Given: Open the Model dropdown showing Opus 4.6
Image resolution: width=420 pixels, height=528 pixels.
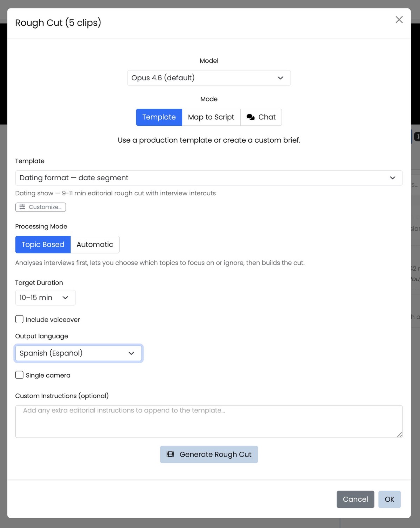Looking at the screenshot, I should [209, 78].
